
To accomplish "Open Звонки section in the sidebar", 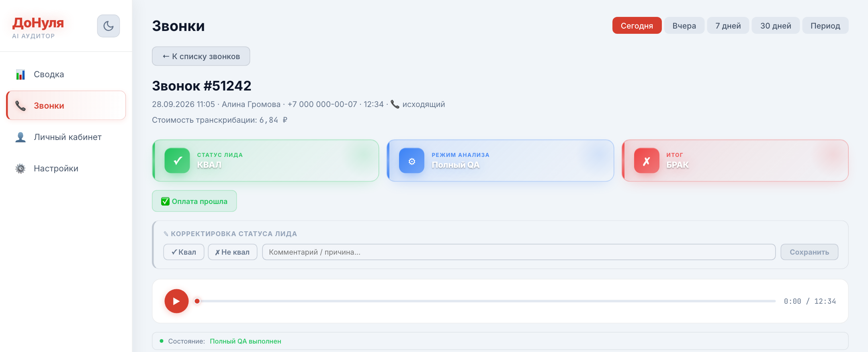I will point(66,105).
